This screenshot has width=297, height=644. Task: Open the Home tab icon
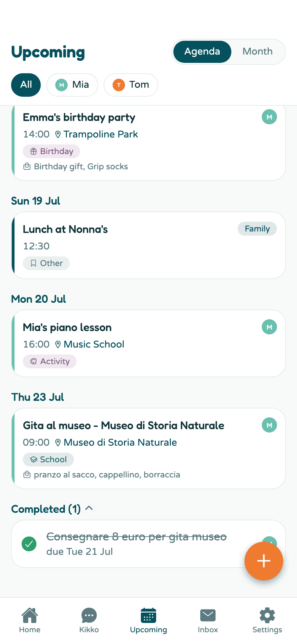point(30,615)
